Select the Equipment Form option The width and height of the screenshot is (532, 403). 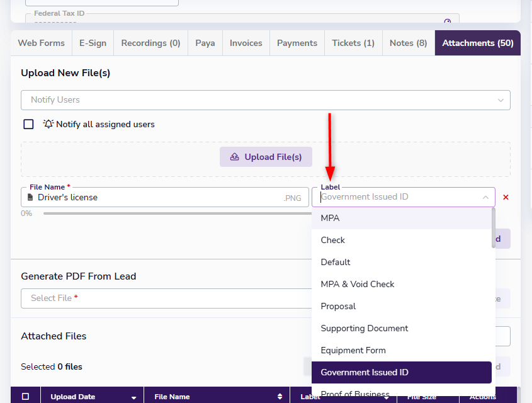[402, 350]
